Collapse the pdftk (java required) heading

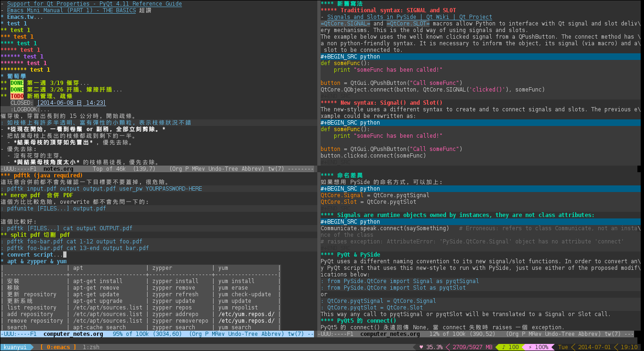[42, 175]
